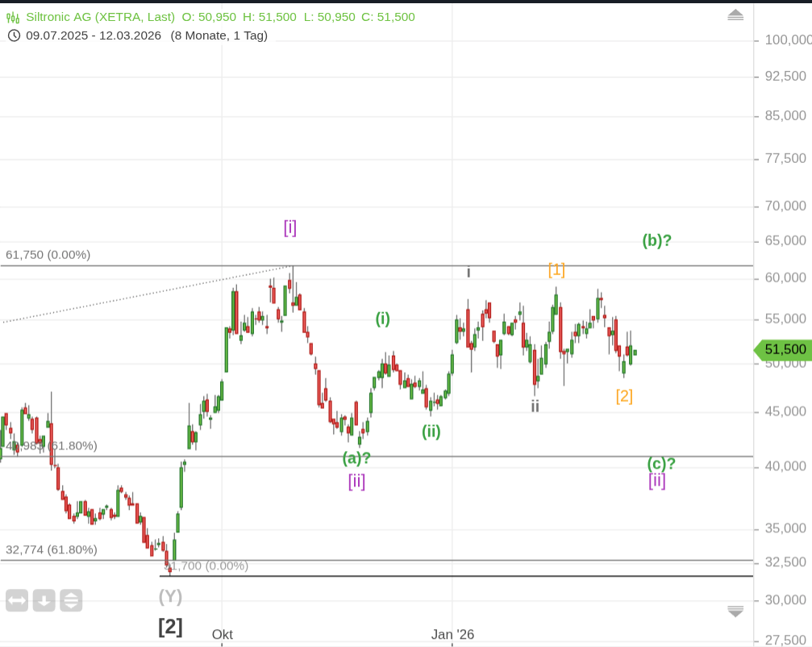Image resolution: width=812 pixels, height=647 pixels.
Task: Click the candlestick chart type icon
Action: (13, 17)
